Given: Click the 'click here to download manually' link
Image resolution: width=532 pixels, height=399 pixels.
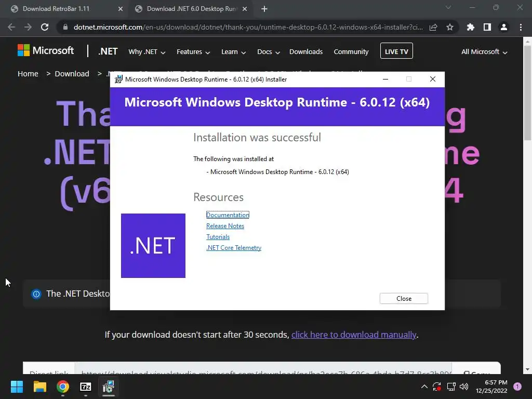Looking at the screenshot, I should (x=353, y=335).
